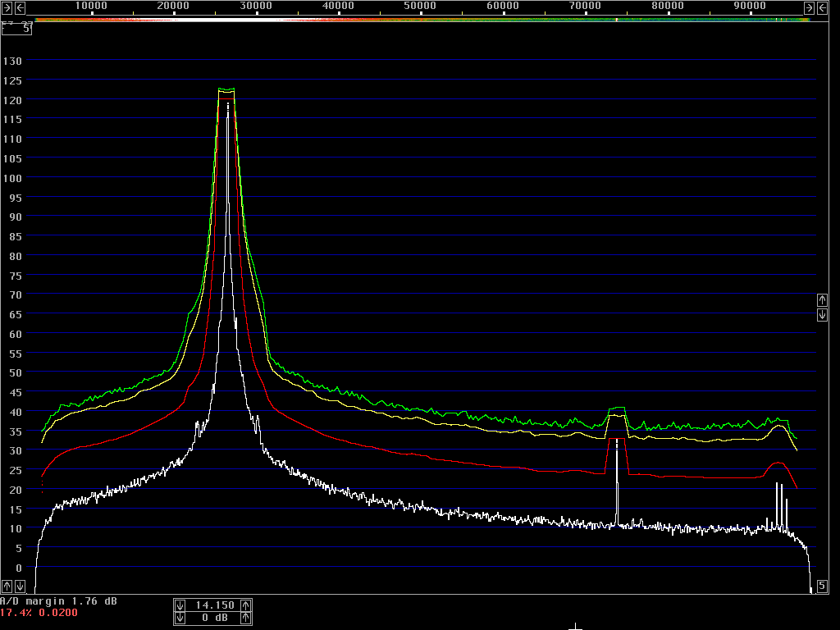
Task: Click the red 17.4% 0.0200 status text
Action: [39, 612]
